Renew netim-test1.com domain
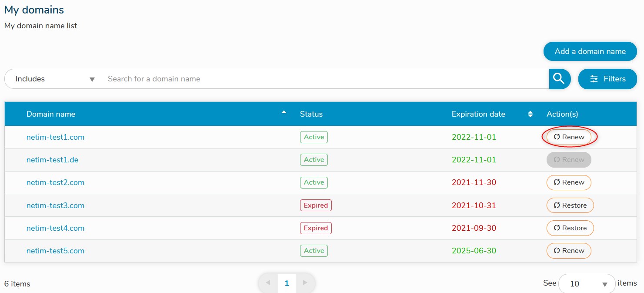The image size is (644, 293). point(569,137)
